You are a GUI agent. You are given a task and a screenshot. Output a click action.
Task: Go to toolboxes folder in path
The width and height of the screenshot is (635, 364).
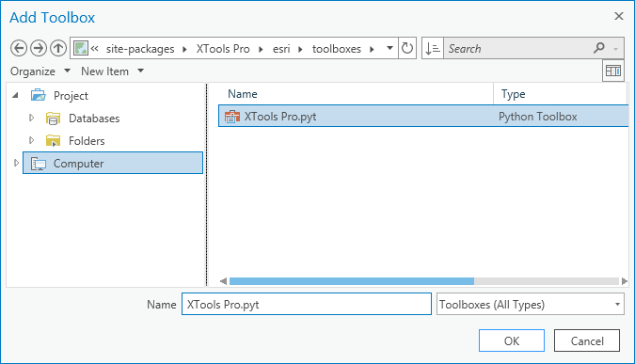tap(337, 49)
